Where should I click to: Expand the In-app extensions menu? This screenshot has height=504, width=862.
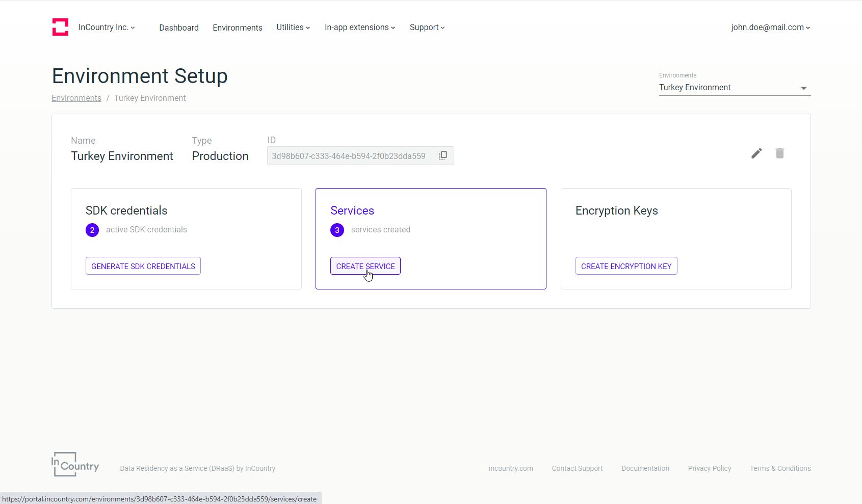(x=359, y=28)
